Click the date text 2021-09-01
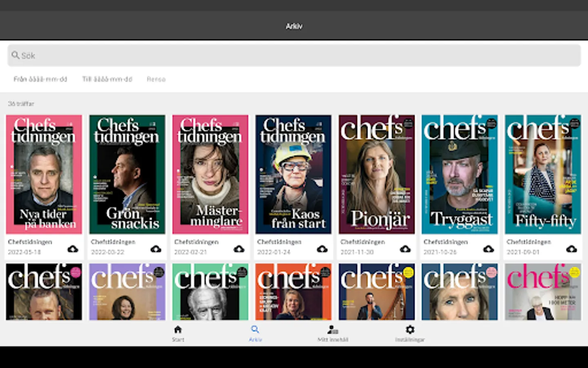This screenshot has width=588, height=368. (x=523, y=252)
